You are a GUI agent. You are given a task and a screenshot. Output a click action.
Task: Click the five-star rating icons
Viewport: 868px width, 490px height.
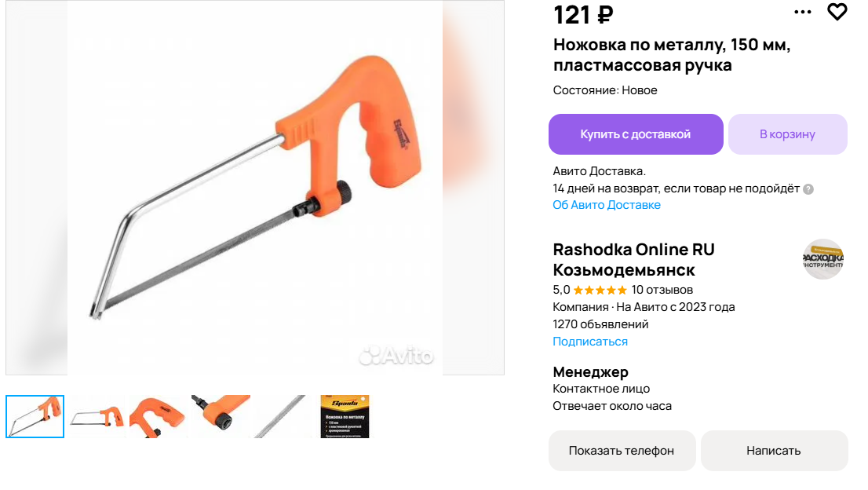(x=600, y=290)
